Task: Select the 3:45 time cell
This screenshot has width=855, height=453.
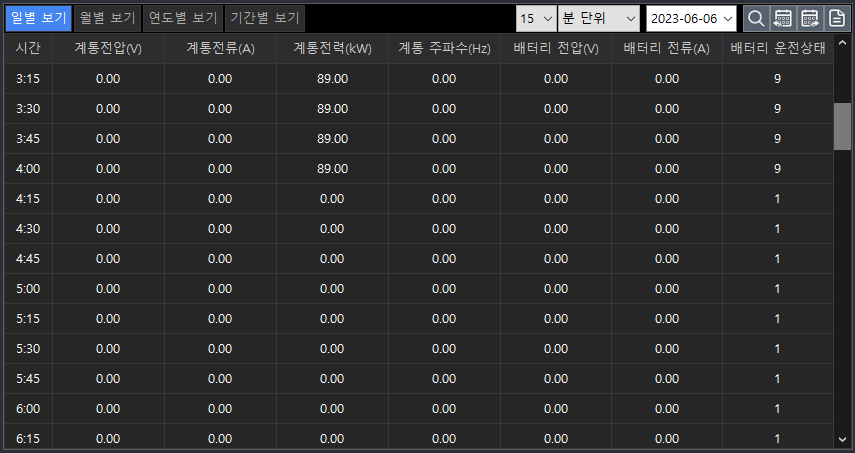Action: (x=28, y=138)
